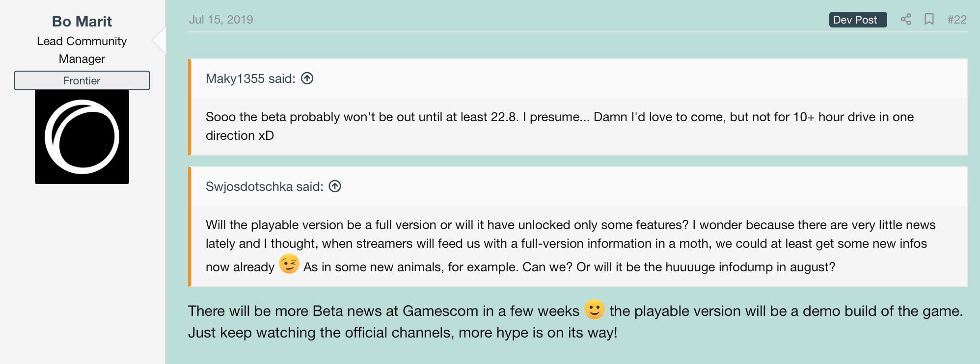Click the up-arrow icon next to Swjosdotschka said

tap(335, 186)
